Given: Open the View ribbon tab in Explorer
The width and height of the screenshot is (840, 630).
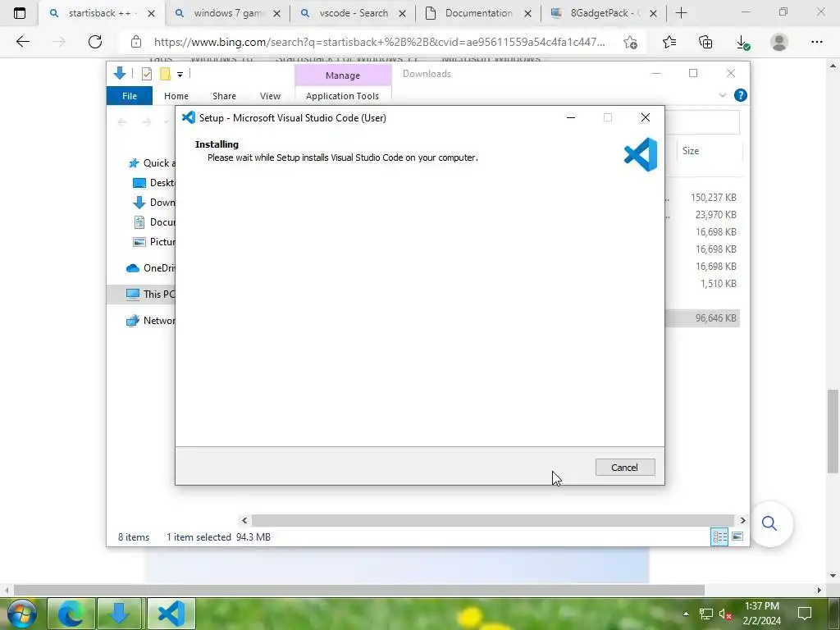Looking at the screenshot, I should (x=270, y=96).
